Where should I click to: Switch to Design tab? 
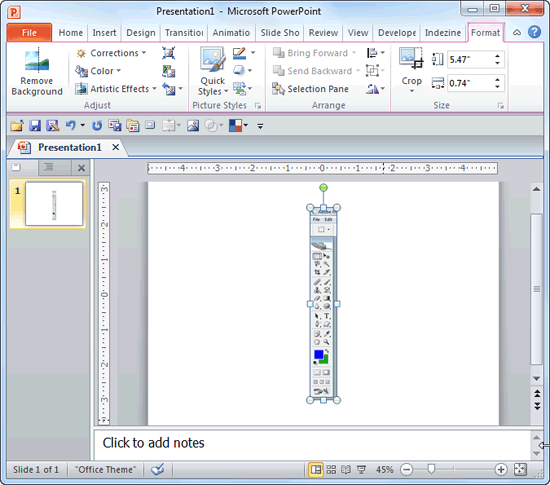141,33
